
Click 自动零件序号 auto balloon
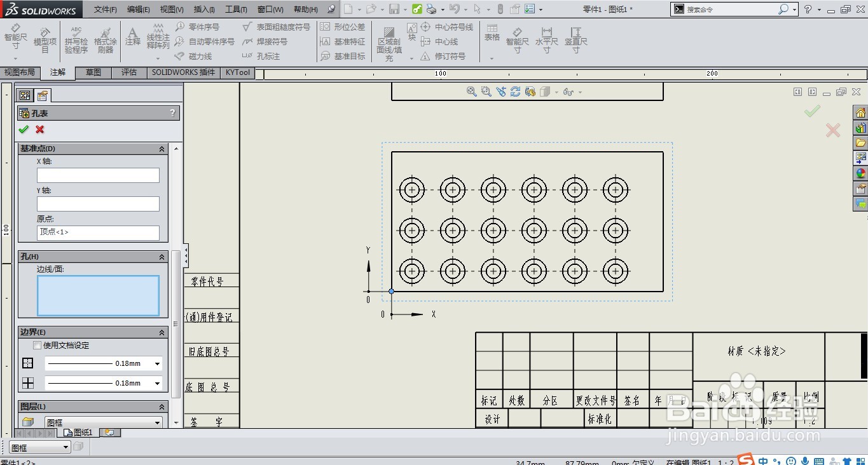pyautogui.click(x=205, y=41)
